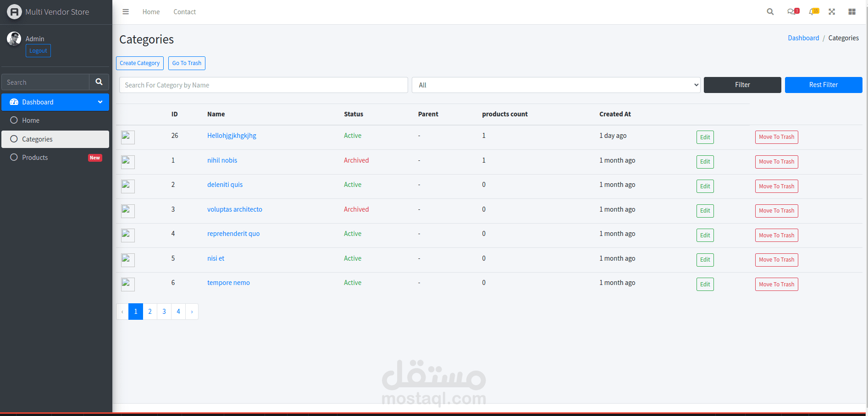Image resolution: width=868 pixels, height=416 pixels.
Task: Open the tempore nemo category link
Action: [228, 283]
